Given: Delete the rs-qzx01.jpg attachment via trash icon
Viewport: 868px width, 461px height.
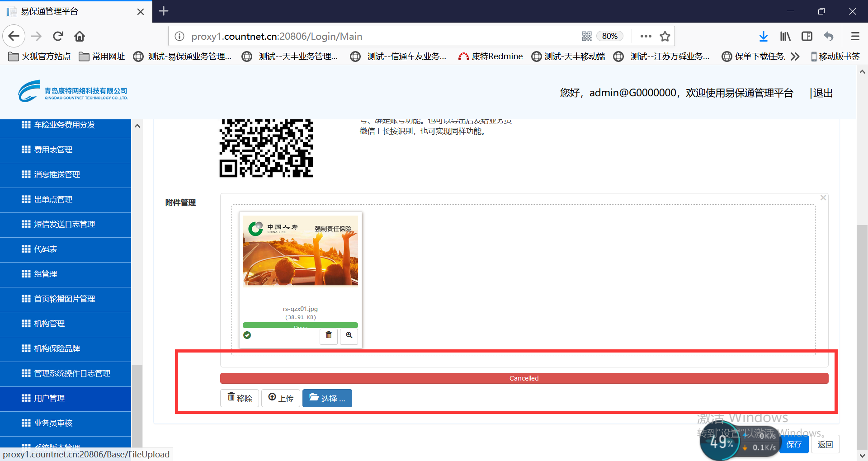Looking at the screenshot, I should (329, 335).
